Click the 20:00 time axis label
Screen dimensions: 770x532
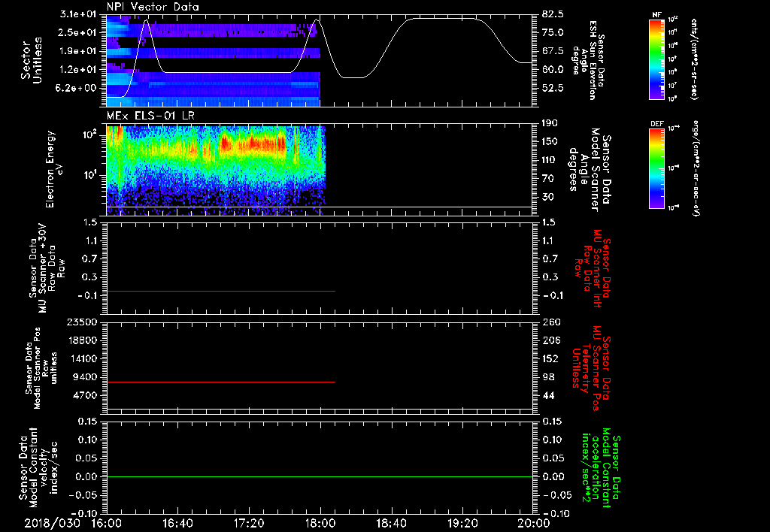click(x=534, y=523)
